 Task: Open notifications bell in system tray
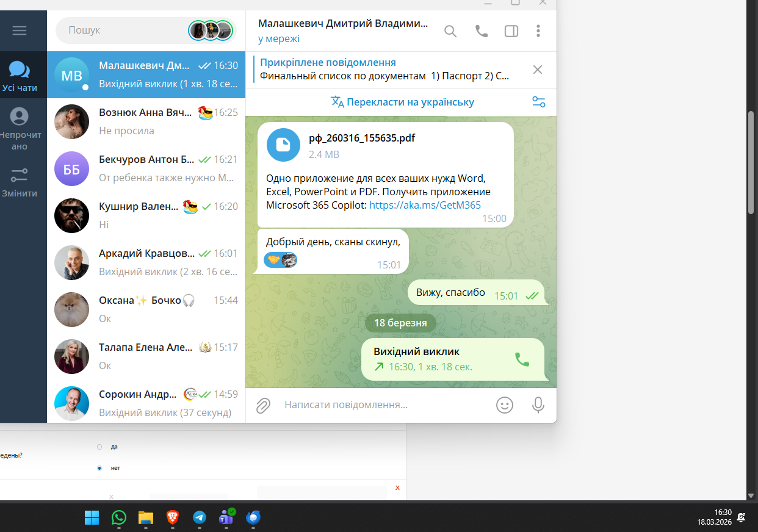(x=742, y=517)
